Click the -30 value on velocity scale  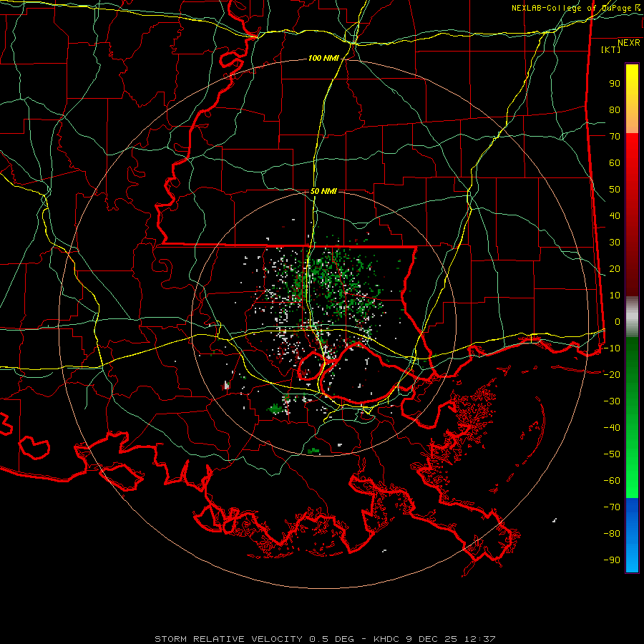pos(612,401)
